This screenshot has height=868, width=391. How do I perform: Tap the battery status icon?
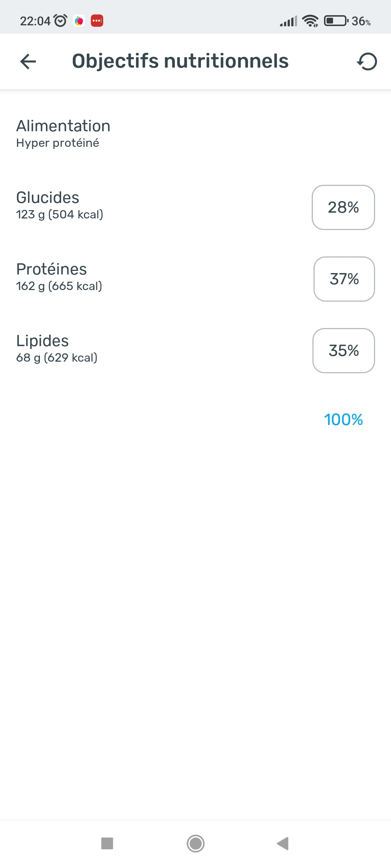point(336,21)
